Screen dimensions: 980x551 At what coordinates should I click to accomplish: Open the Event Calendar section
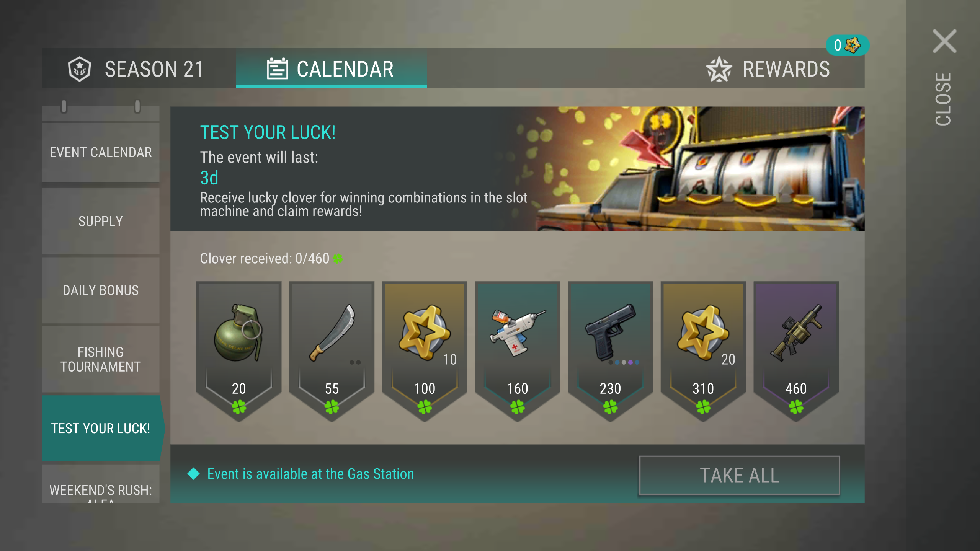pos(101,152)
